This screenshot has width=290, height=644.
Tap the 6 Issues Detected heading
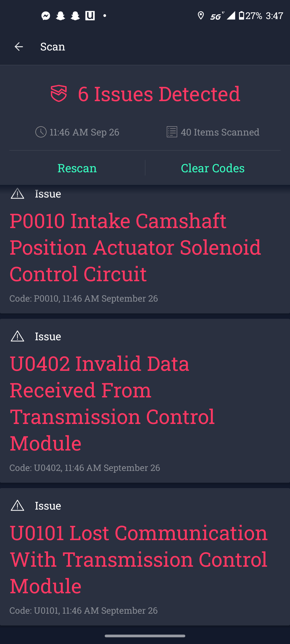(159, 94)
